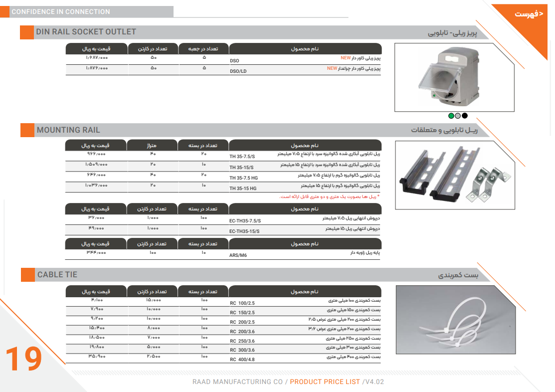Click the white cable ties product photo
The image size is (555, 392).
point(454,320)
